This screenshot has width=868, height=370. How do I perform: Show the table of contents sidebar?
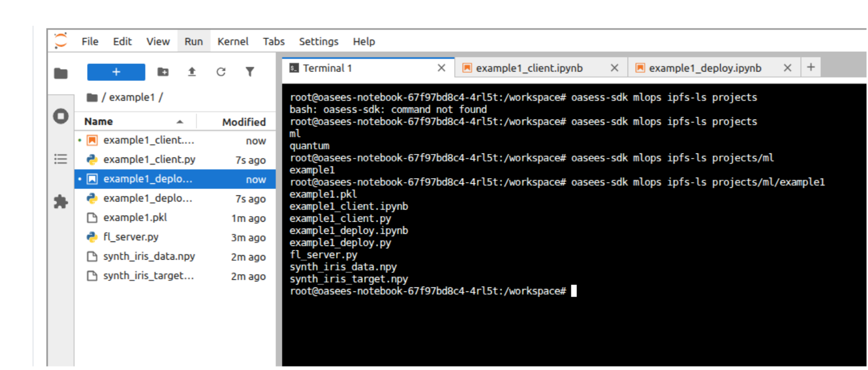60,159
